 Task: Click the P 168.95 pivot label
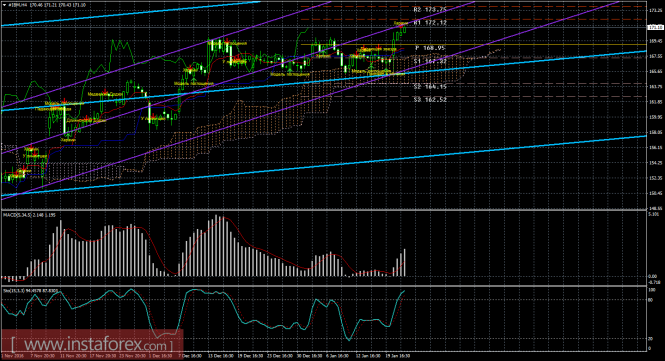430,48
